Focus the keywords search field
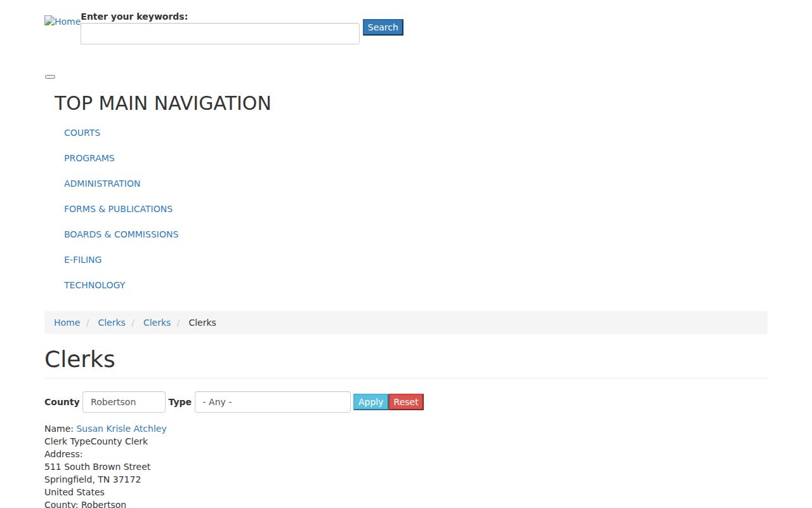 click(x=220, y=34)
